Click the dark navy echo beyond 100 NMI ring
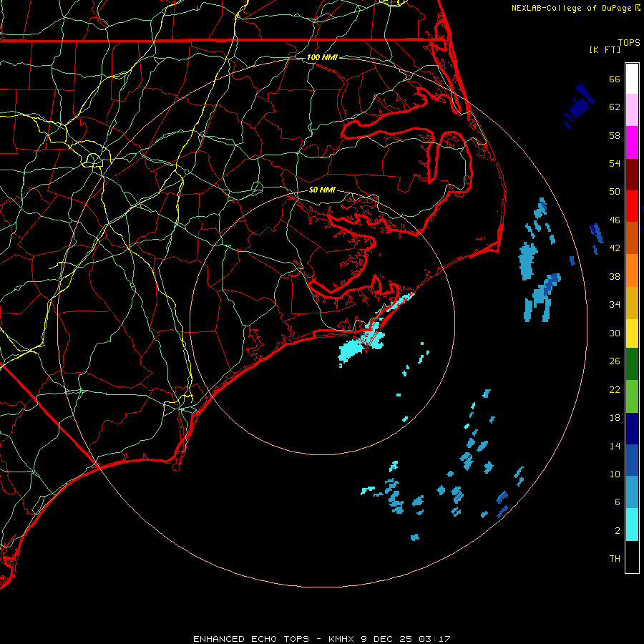644x644 pixels. click(580, 106)
